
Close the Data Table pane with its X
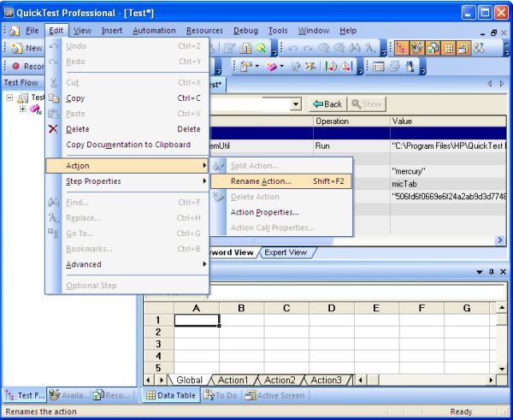[x=504, y=272]
